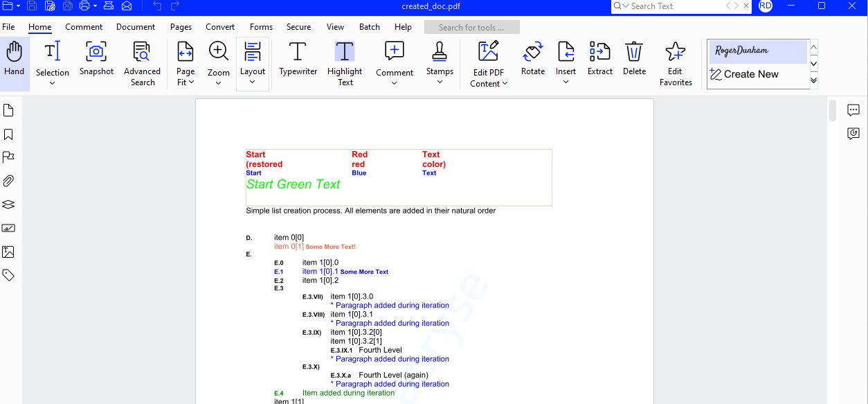Click the Email envelope icon in title bar

[x=127, y=6]
